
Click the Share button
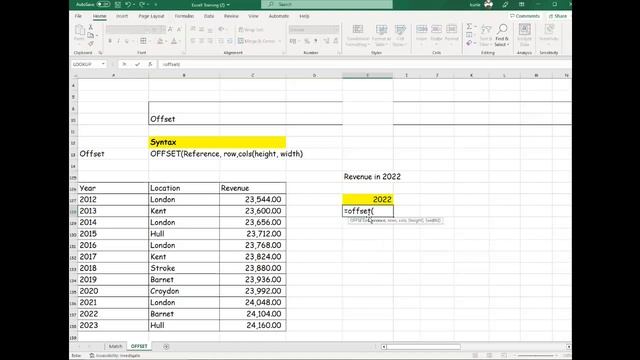558,16
